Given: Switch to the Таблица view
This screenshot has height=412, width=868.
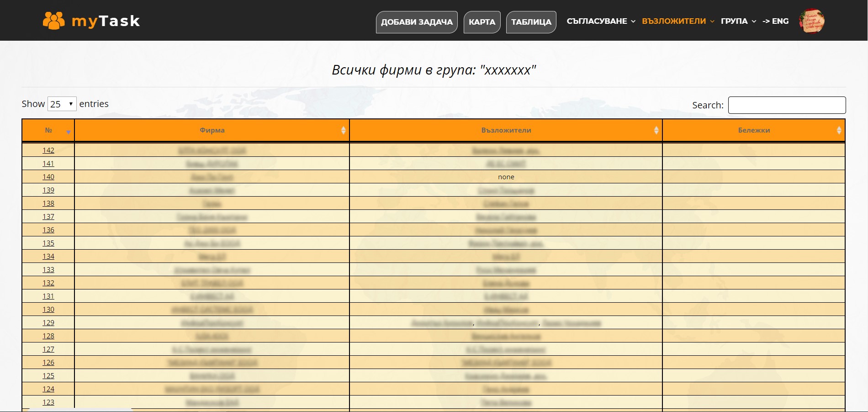Looking at the screenshot, I should pyautogui.click(x=531, y=22).
